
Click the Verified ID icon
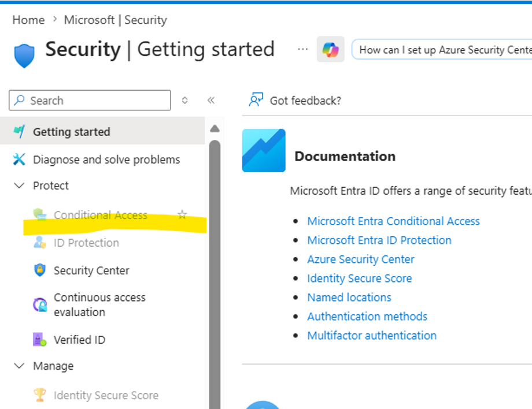coord(39,339)
